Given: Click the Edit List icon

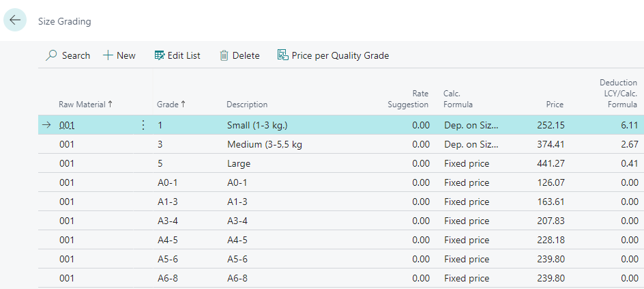Looking at the screenshot, I should coord(160,55).
